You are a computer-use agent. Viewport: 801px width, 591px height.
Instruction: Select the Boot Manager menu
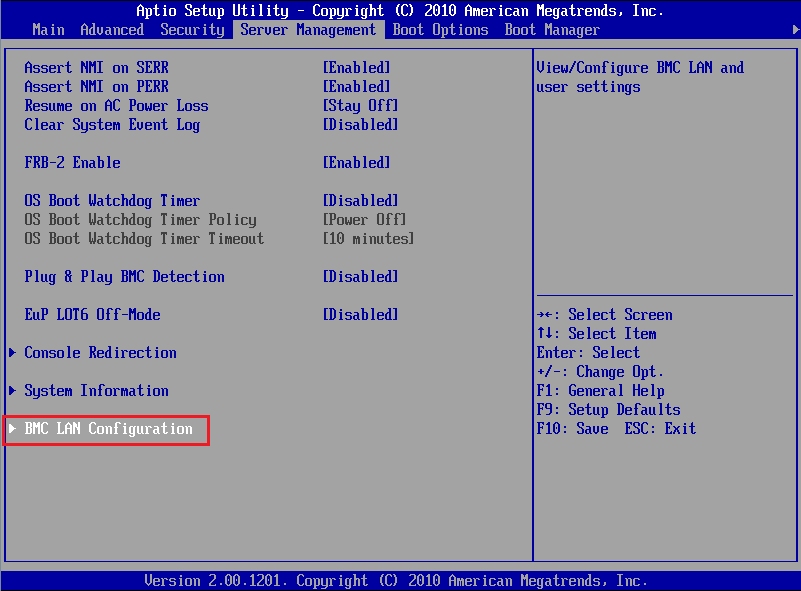coord(551,29)
